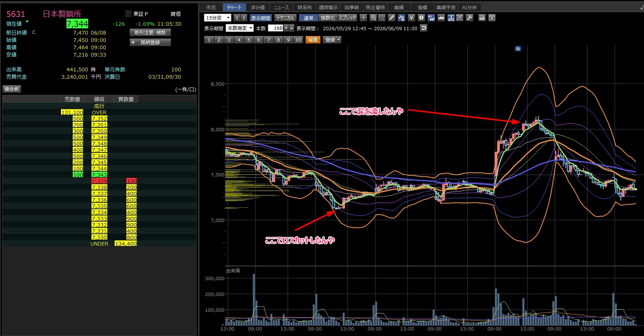
Task: Toggle the 複合板 order book button
Action: click(x=12, y=89)
